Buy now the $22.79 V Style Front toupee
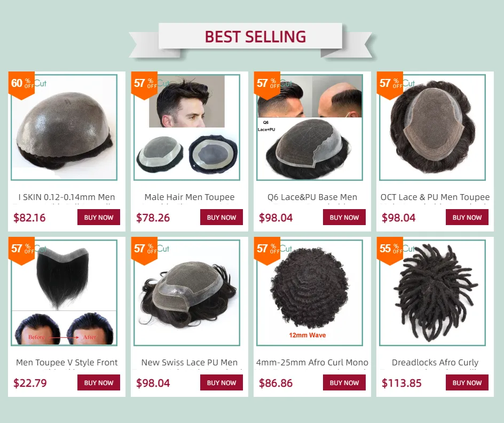This screenshot has height=423, width=504. (99, 382)
